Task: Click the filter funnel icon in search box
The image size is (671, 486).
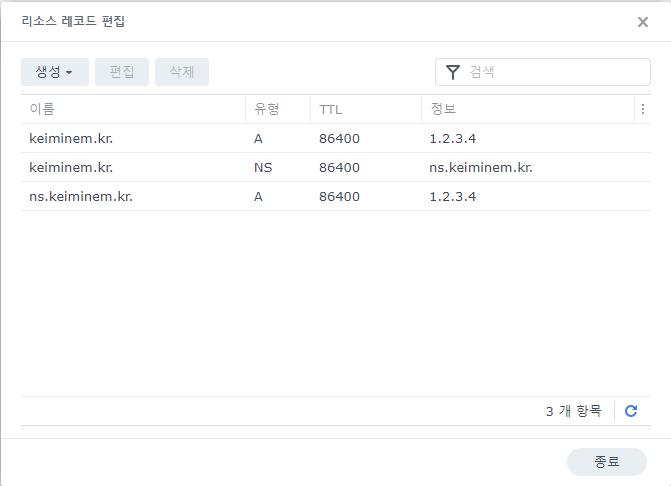Action: pos(453,72)
